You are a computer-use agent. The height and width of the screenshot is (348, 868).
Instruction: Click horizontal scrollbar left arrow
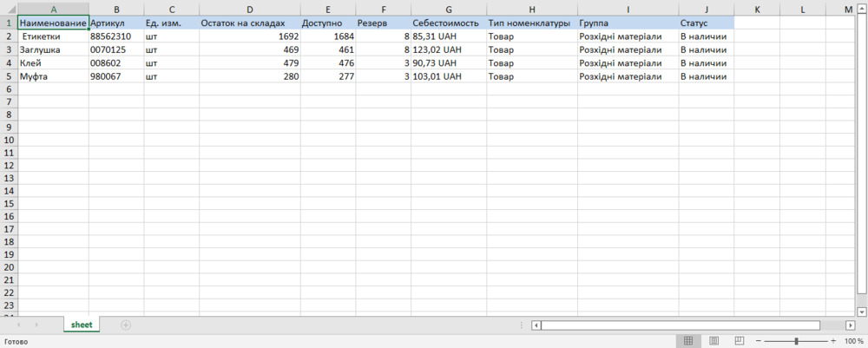(536, 325)
